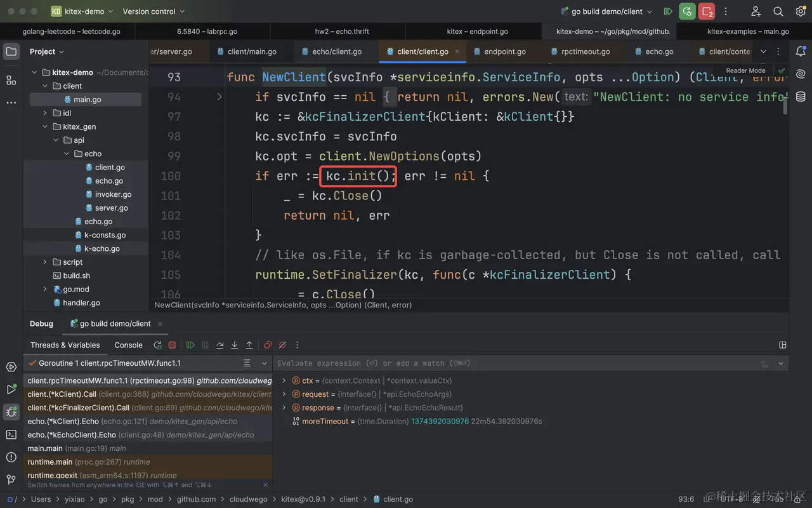Click the Step Over debug icon
The height and width of the screenshot is (508, 812).
pyautogui.click(x=220, y=345)
